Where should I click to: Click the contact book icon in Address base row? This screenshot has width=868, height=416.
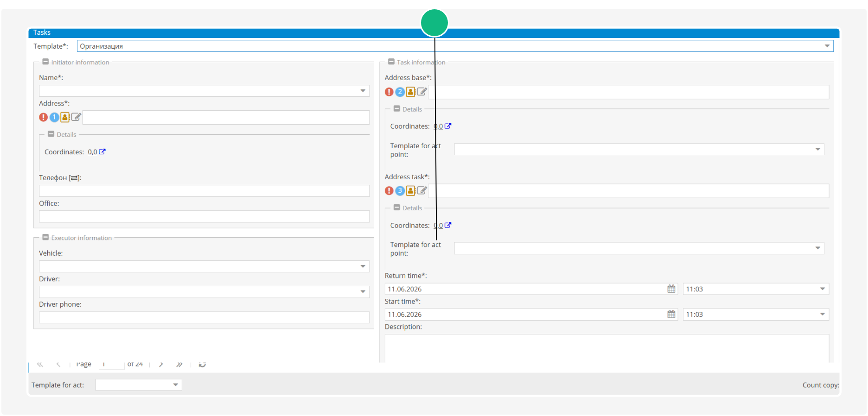[x=411, y=92]
